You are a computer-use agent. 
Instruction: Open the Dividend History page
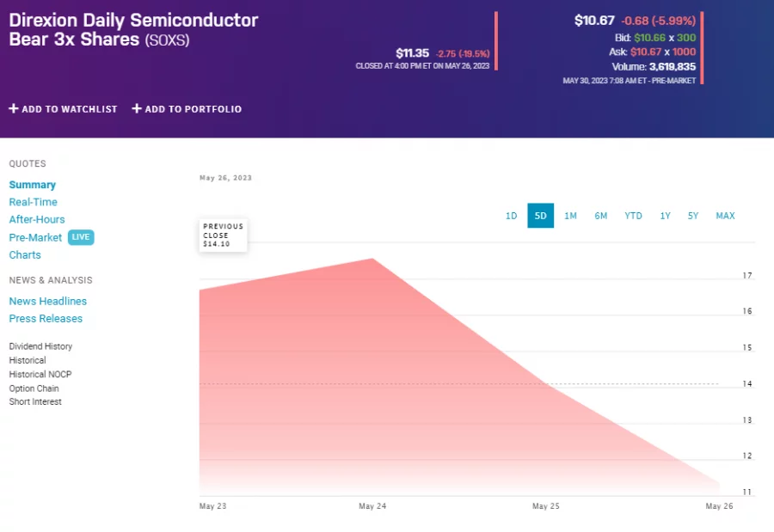[x=40, y=345]
